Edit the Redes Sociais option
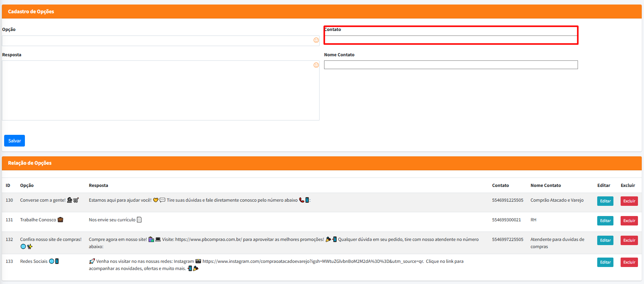Viewport: 644px width, 284px height. pyautogui.click(x=605, y=262)
